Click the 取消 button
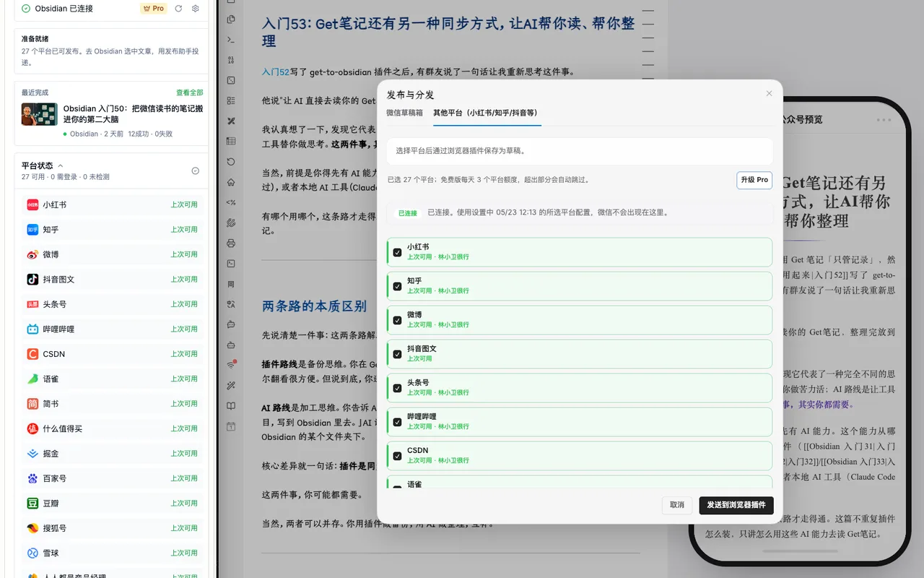924x578 pixels. (x=677, y=505)
